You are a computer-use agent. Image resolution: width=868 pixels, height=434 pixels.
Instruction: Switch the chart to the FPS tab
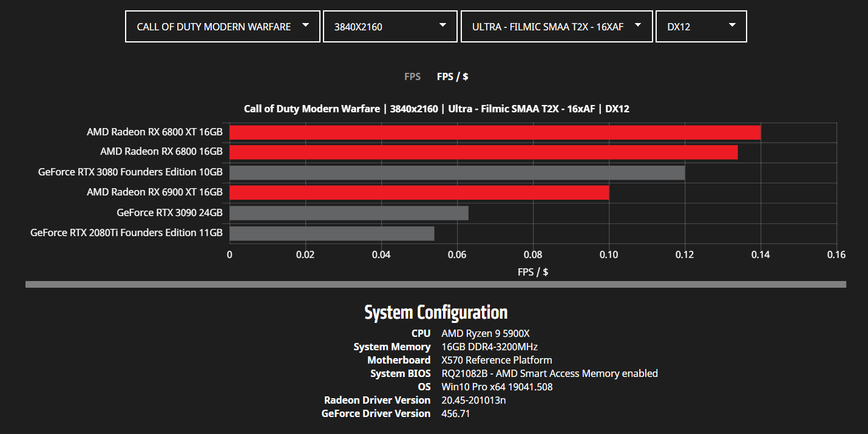point(413,76)
